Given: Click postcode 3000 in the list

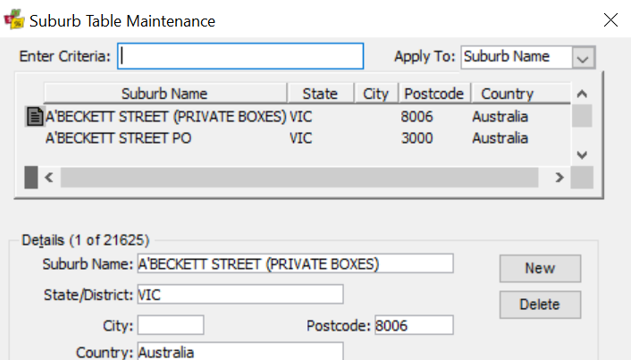Looking at the screenshot, I should click(417, 138).
